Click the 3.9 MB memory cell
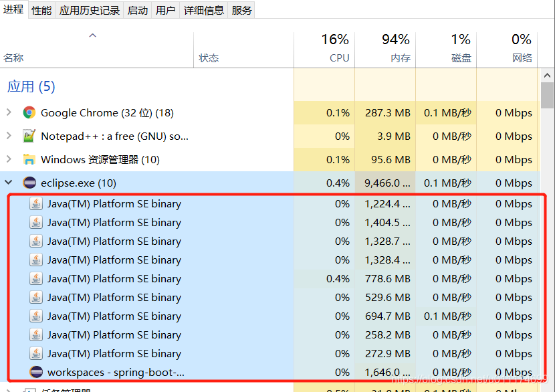Screen dimensions: 555x392 pyautogui.click(x=385, y=136)
